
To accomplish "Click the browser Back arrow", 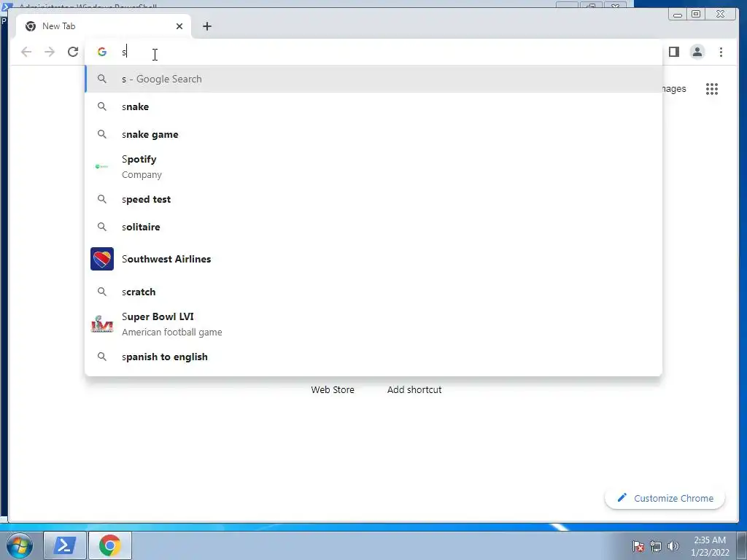I will click(26, 52).
